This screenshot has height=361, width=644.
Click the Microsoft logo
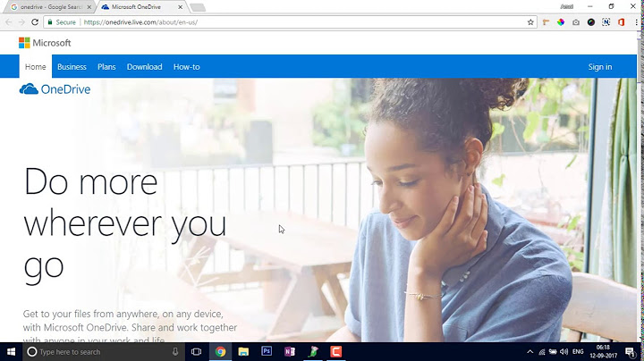[x=45, y=43]
